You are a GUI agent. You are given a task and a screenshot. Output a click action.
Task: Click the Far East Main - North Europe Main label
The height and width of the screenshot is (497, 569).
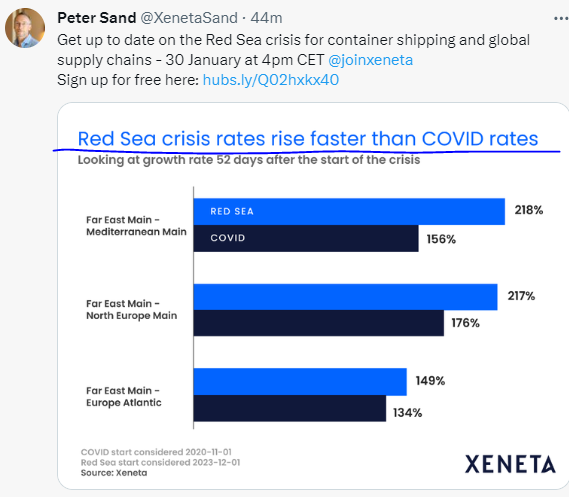point(131,309)
